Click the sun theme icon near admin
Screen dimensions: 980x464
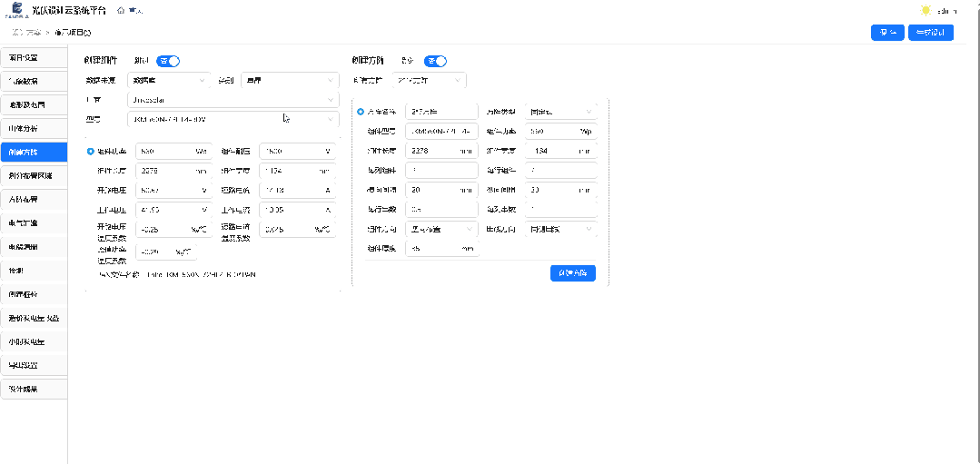click(x=926, y=11)
